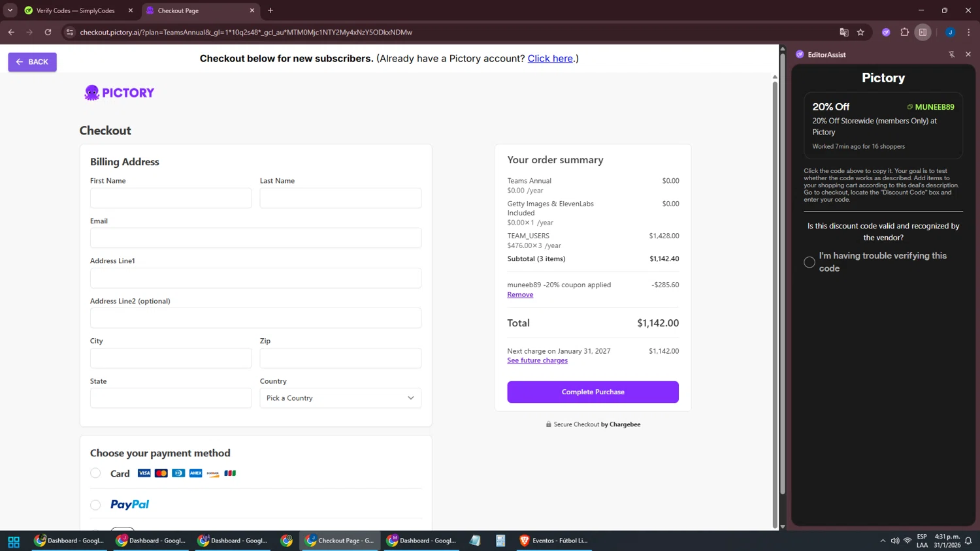Expand the Pick a Country dropdown
Image resolution: width=980 pixels, height=551 pixels.
tap(340, 398)
